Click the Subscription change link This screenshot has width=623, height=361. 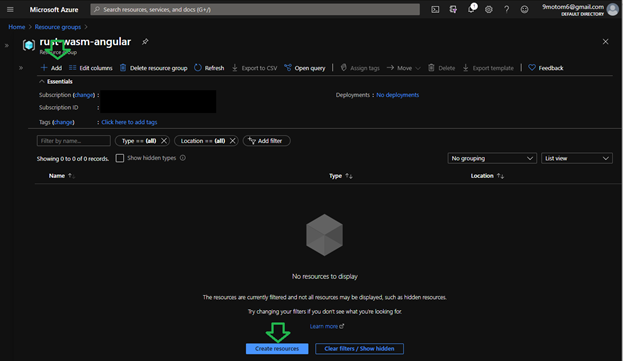[84, 95]
